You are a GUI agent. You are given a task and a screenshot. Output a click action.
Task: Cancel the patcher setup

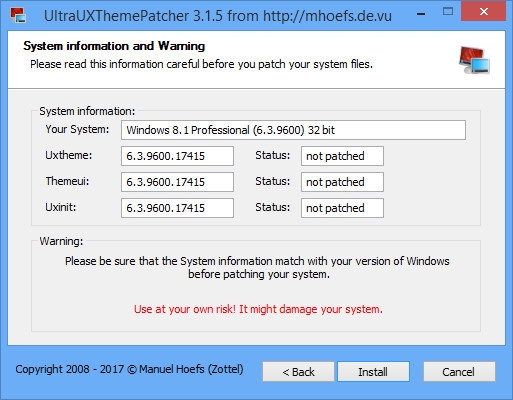click(x=459, y=371)
